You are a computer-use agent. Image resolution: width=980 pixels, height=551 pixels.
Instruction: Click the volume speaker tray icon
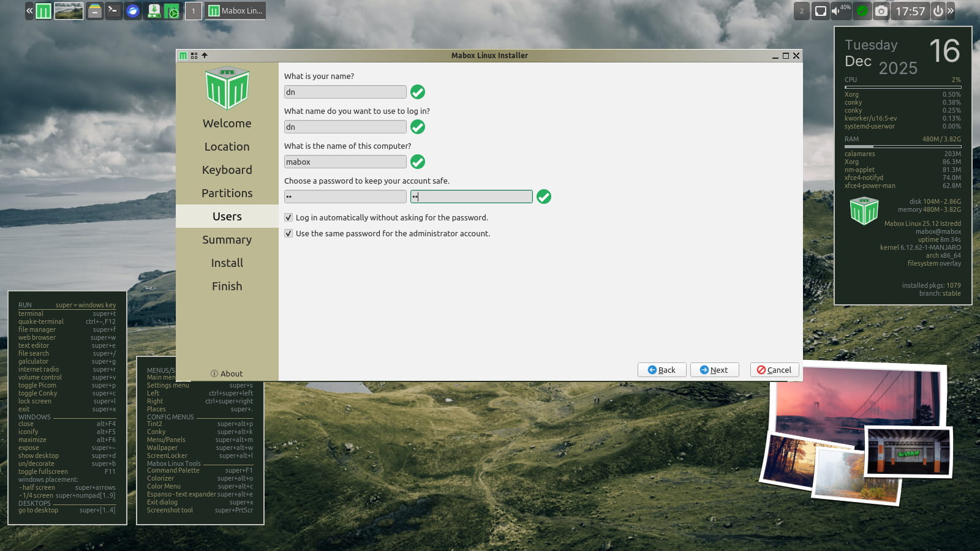click(x=835, y=11)
